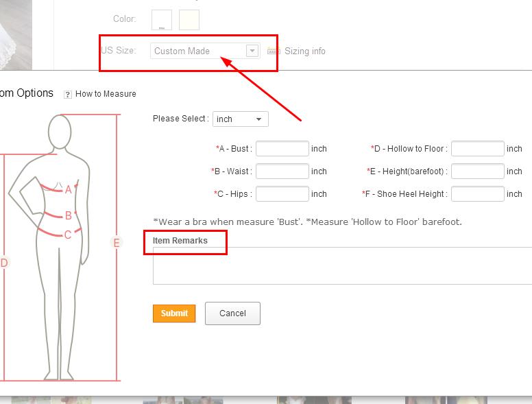
Task: Click into the B - Waist input box
Action: click(x=282, y=171)
